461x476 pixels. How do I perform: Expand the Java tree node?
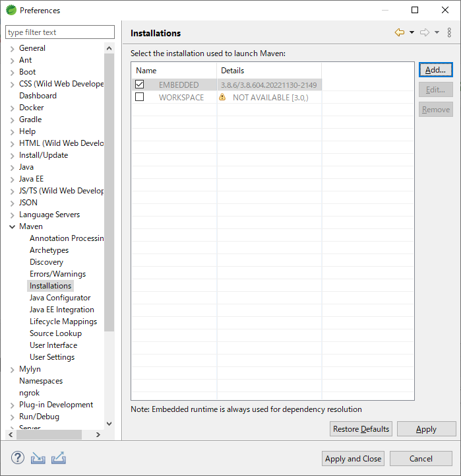tap(12, 168)
